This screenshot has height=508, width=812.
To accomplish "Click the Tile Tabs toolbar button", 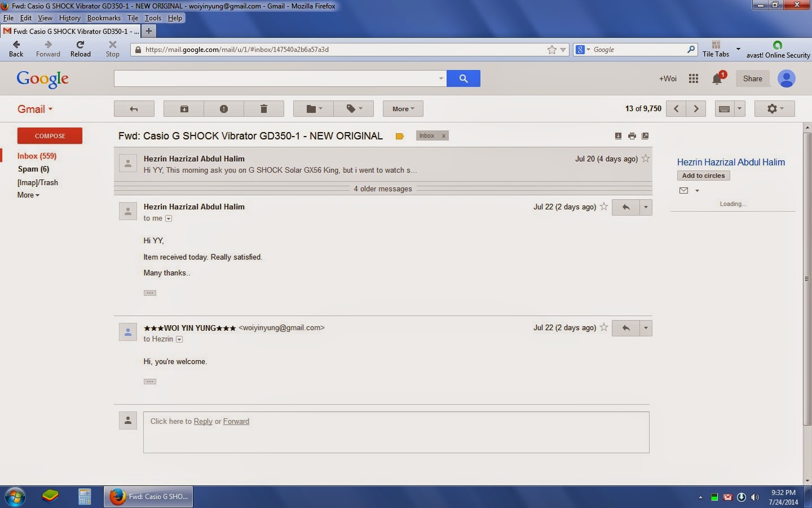I will coord(716,49).
